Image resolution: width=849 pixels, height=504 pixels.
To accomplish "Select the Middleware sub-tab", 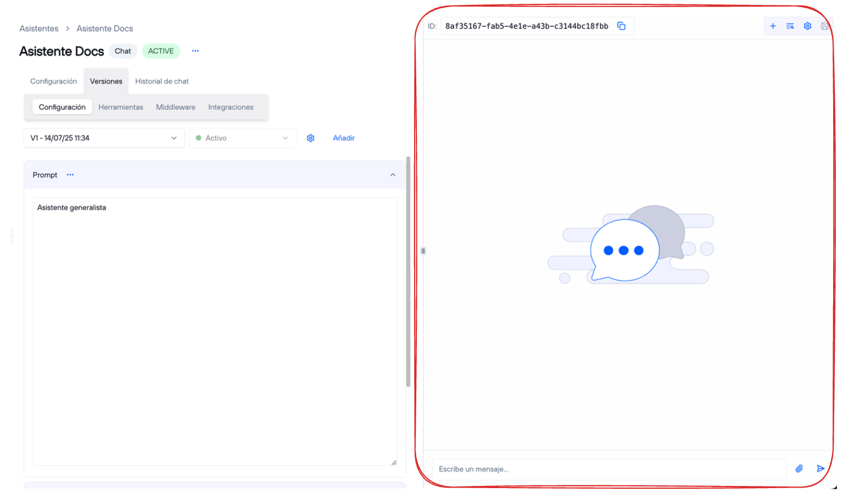I will [176, 107].
